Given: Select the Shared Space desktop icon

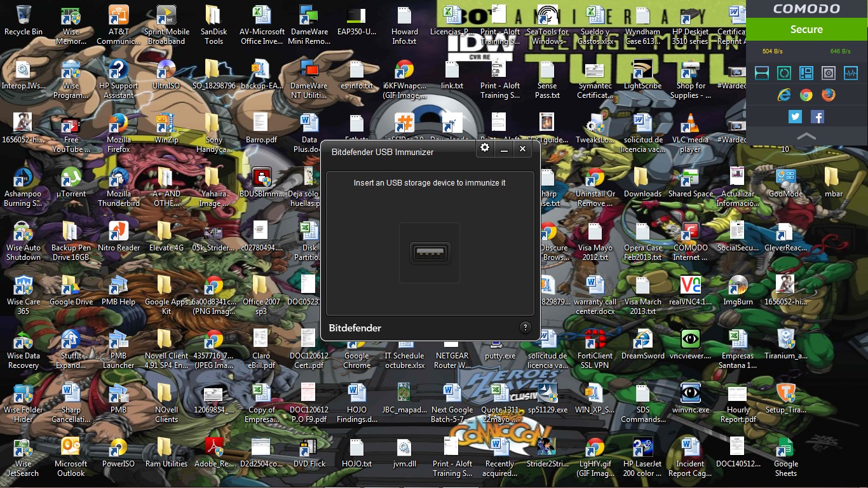Looking at the screenshot, I should click(x=691, y=182).
